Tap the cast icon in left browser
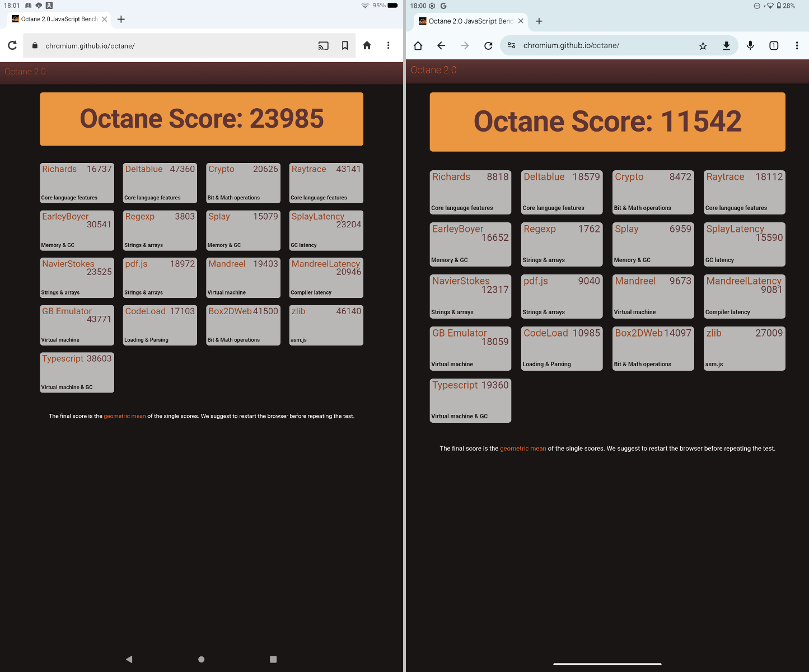809x672 pixels. (324, 45)
